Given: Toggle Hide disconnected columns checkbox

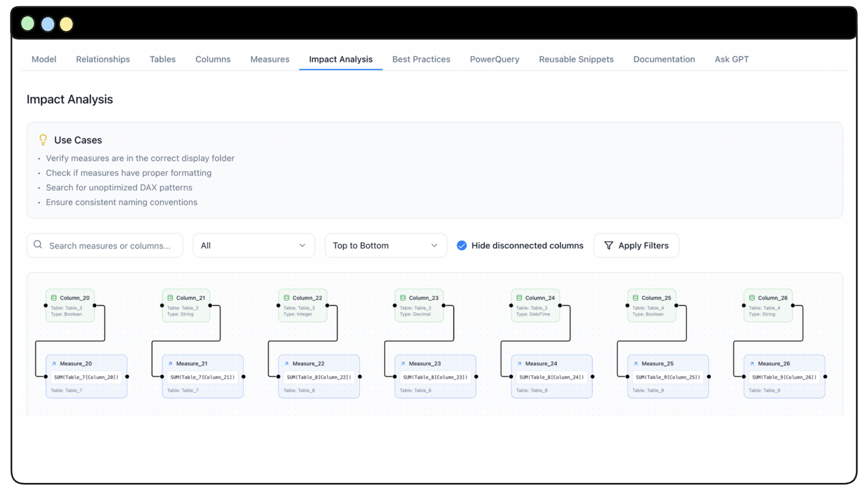Looking at the screenshot, I should point(461,245).
